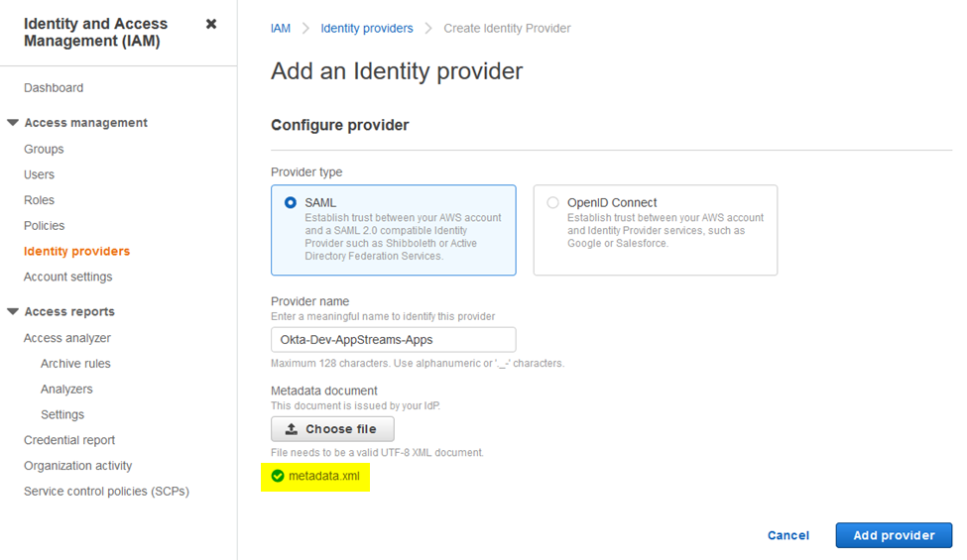967x560 pixels.
Task: Go to Policies in the sidebar
Action: coord(44,225)
